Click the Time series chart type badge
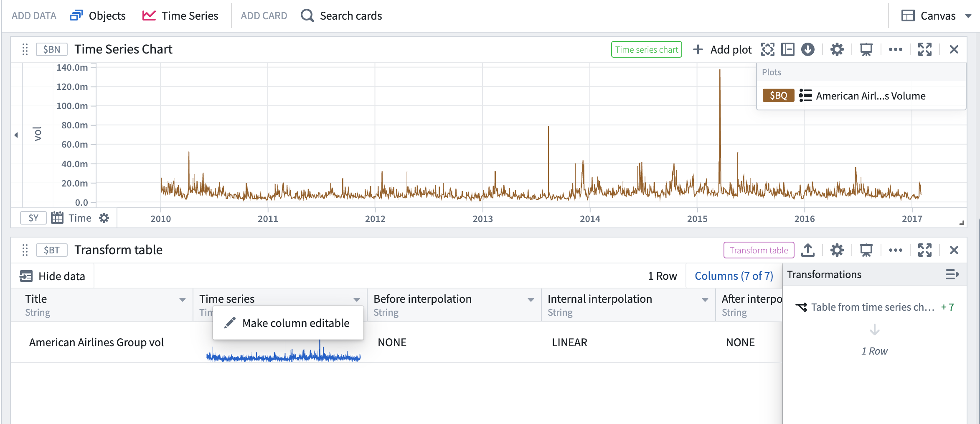This screenshot has width=980, height=424. tap(646, 49)
